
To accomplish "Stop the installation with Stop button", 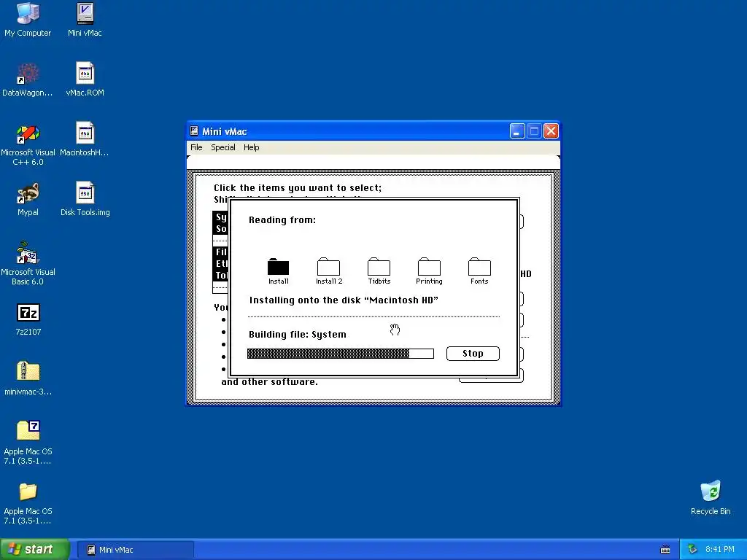I will 473,354.
